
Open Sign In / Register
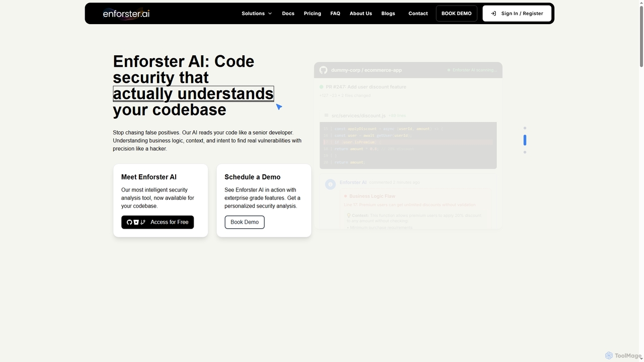pyautogui.click(x=517, y=14)
